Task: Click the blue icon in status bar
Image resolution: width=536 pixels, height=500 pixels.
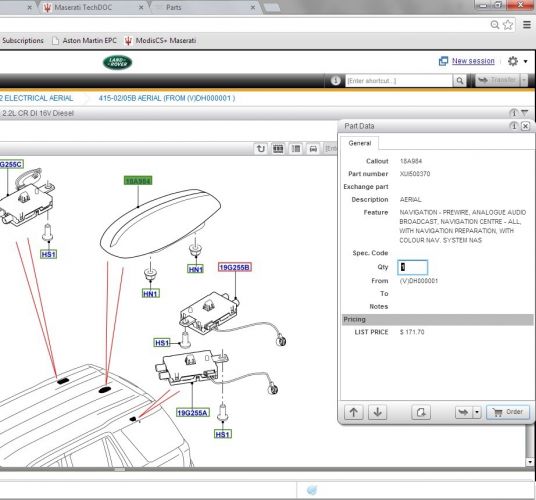Action: 312,490
